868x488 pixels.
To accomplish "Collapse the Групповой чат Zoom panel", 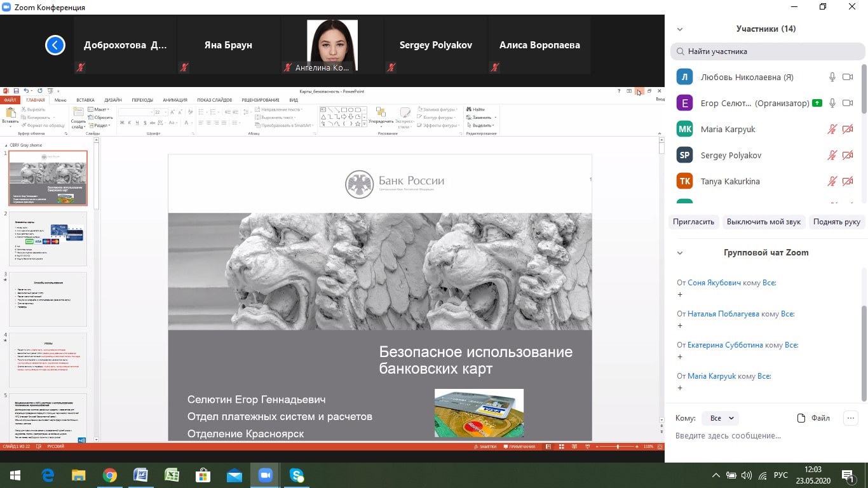I will [680, 252].
